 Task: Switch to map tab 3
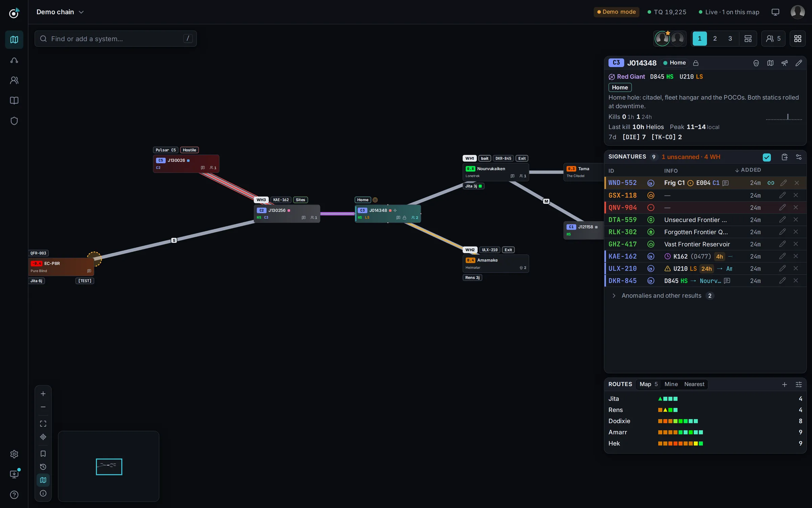[x=730, y=39]
